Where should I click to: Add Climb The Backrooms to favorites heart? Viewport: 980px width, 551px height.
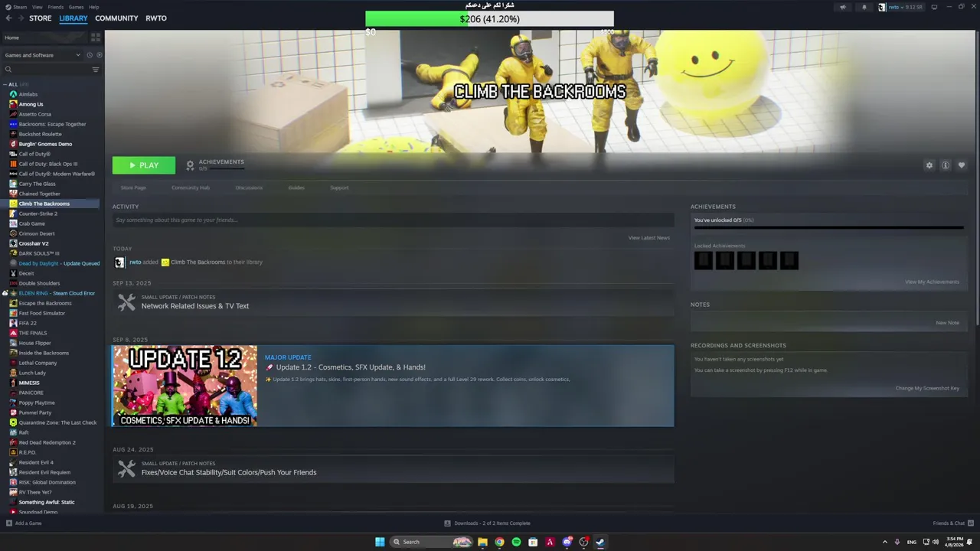coord(962,165)
